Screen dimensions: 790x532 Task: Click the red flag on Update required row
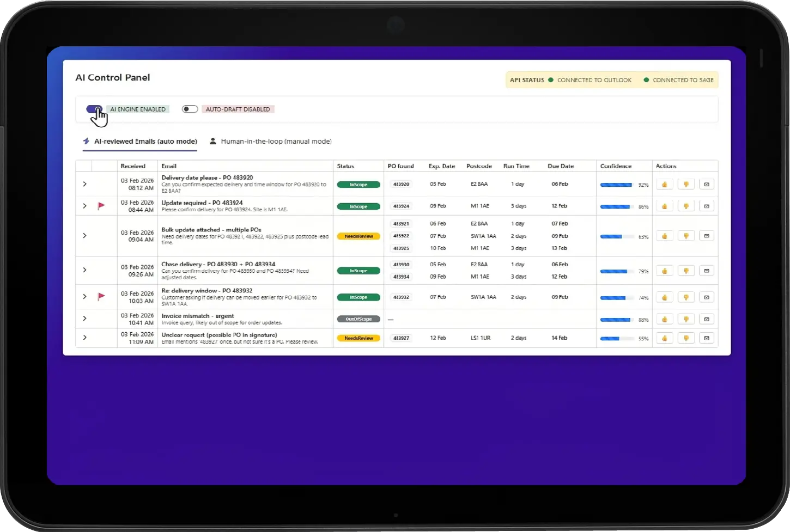tap(101, 206)
